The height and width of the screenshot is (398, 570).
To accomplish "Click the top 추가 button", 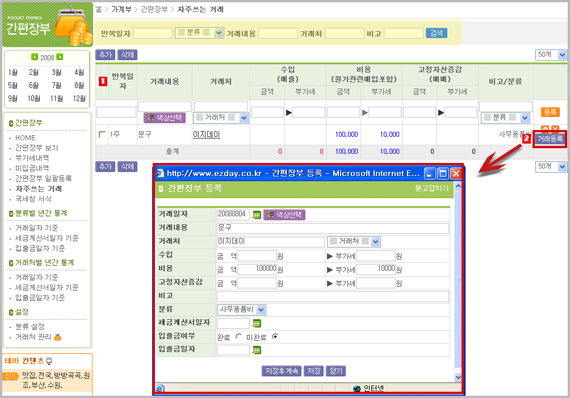I will pos(105,55).
